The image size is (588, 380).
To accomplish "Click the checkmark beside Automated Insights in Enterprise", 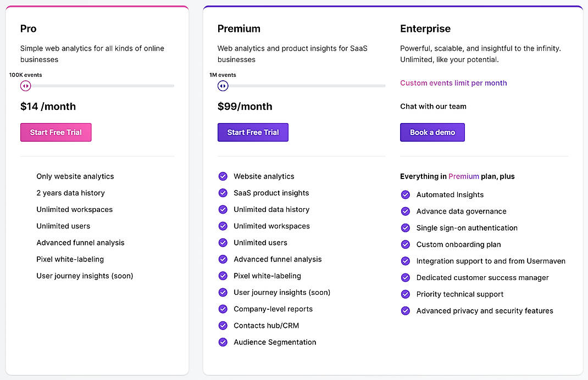I will (405, 194).
